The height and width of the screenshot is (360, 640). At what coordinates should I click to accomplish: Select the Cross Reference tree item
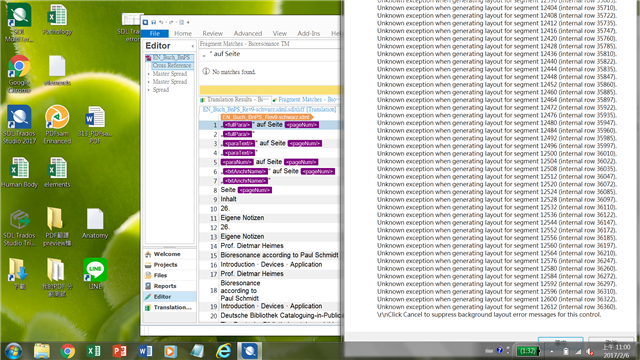172,65
